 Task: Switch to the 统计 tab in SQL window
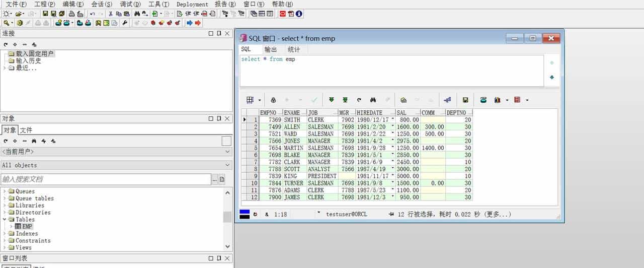294,49
